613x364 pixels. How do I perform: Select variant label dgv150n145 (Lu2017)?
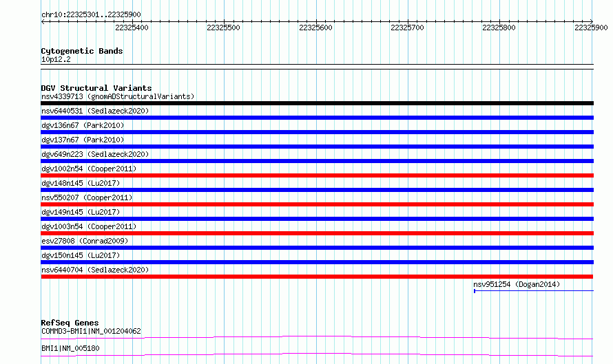[x=81, y=255]
